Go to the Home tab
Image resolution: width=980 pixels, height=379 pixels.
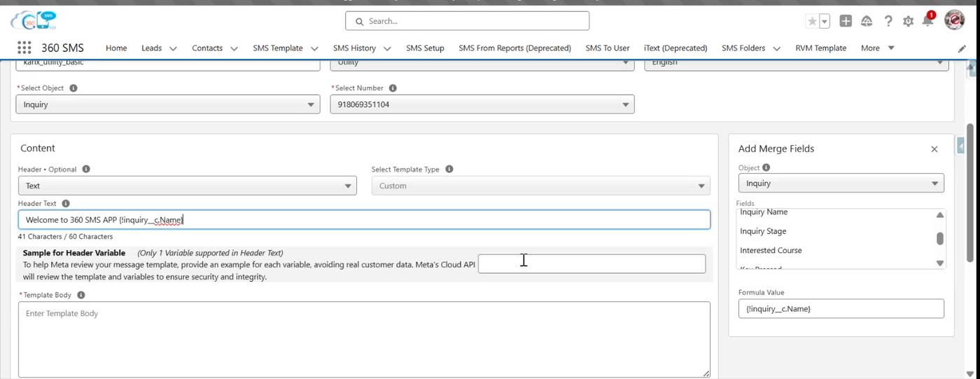click(116, 48)
